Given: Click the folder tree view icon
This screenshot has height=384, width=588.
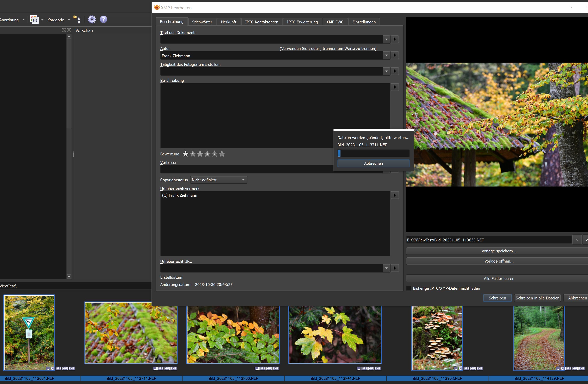Looking at the screenshot, I should coord(77,19).
